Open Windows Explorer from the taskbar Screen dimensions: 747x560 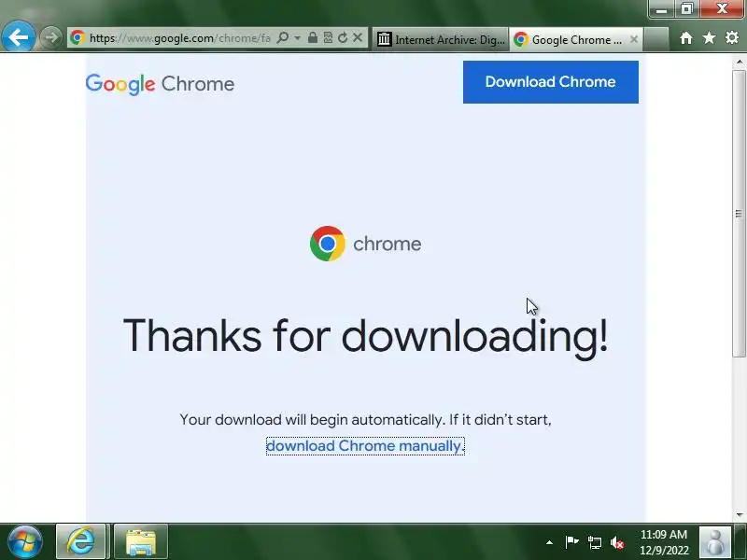pyautogui.click(x=141, y=542)
